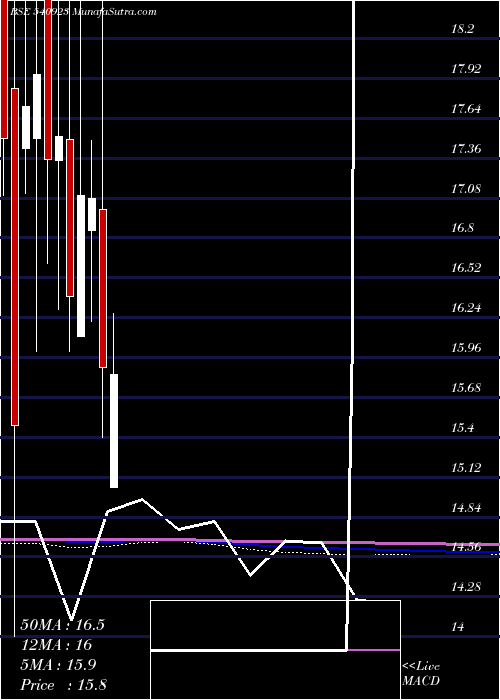Click the 5MA : 15.9 readout
This screenshot has width=500, height=700.
[x=58, y=665]
